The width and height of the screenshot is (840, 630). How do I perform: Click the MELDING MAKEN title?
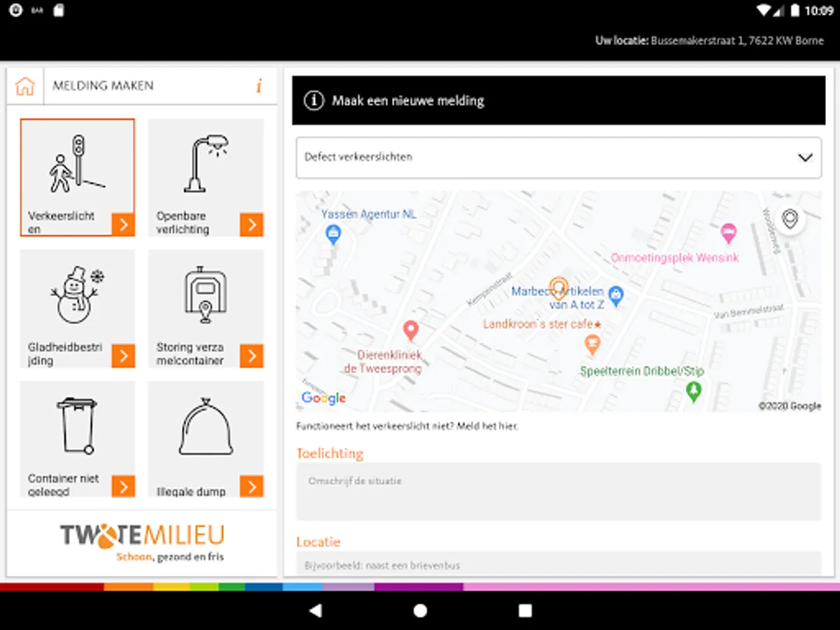click(103, 86)
